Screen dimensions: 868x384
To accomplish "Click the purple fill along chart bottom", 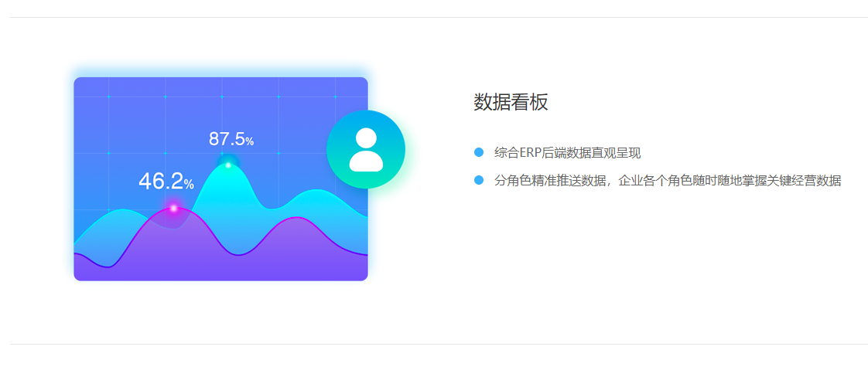I will click(221, 270).
